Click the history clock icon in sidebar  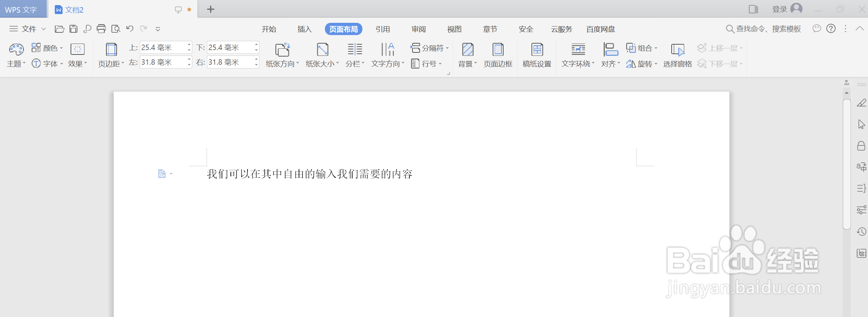point(862,232)
